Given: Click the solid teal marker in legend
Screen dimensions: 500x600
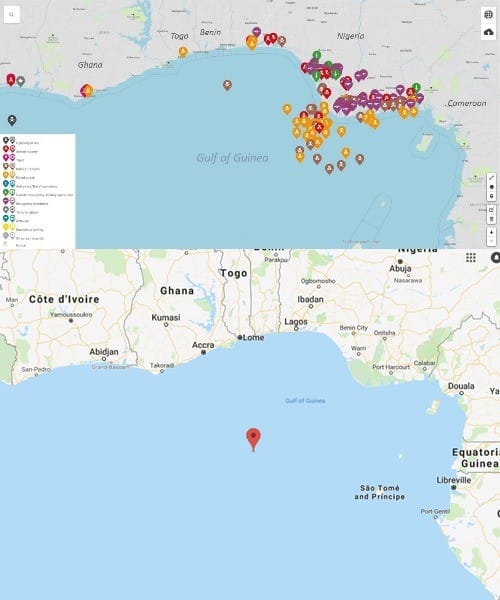Looking at the screenshot, I should click(x=6, y=218).
